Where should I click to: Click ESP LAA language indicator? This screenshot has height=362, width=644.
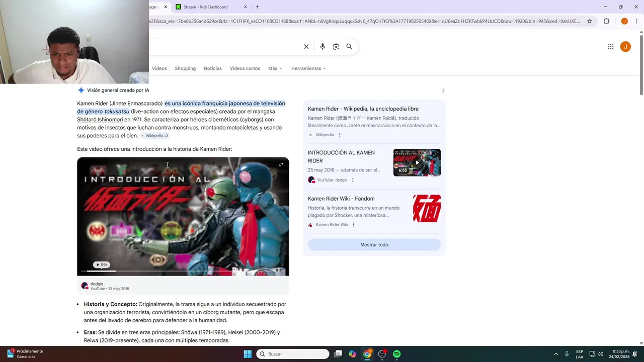580,354
